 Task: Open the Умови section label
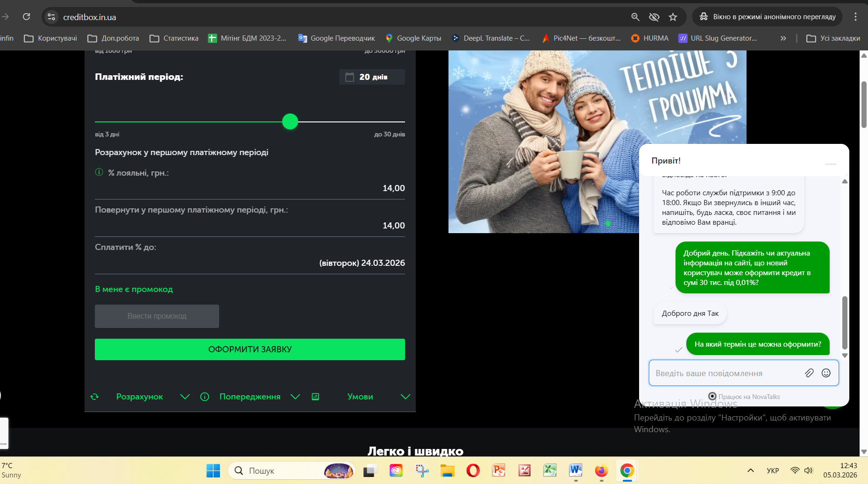point(360,397)
